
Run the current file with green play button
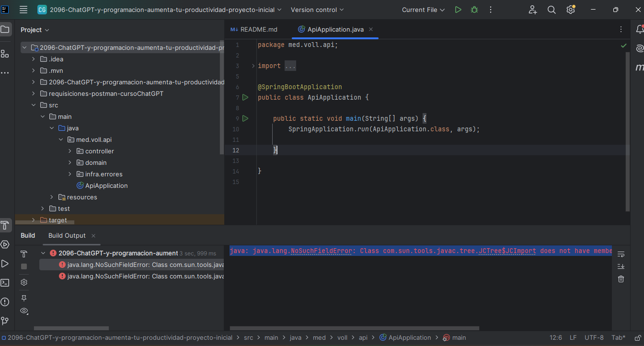pyautogui.click(x=458, y=10)
